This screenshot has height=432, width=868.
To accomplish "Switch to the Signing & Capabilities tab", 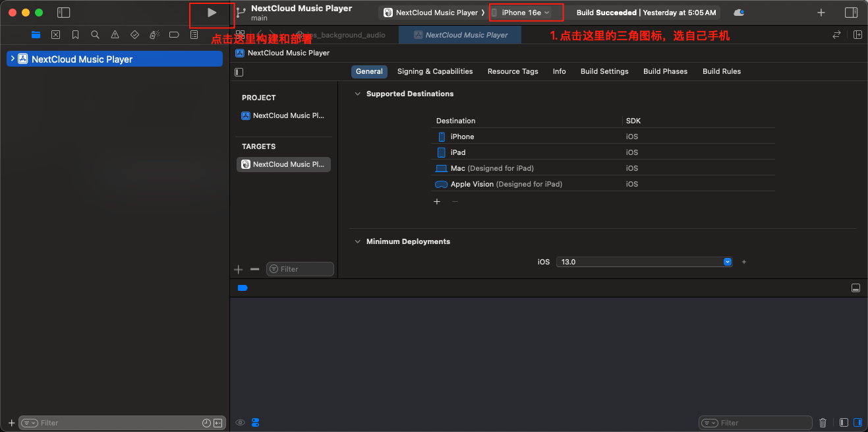I will pyautogui.click(x=435, y=71).
